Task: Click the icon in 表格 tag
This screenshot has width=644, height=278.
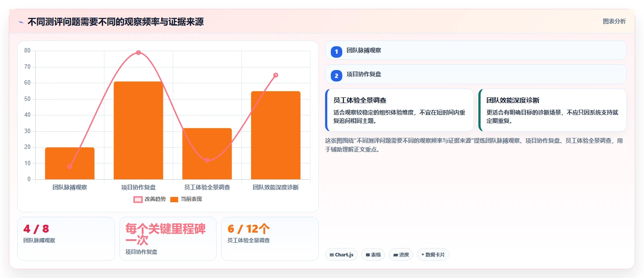Action: click(x=368, y=255)
